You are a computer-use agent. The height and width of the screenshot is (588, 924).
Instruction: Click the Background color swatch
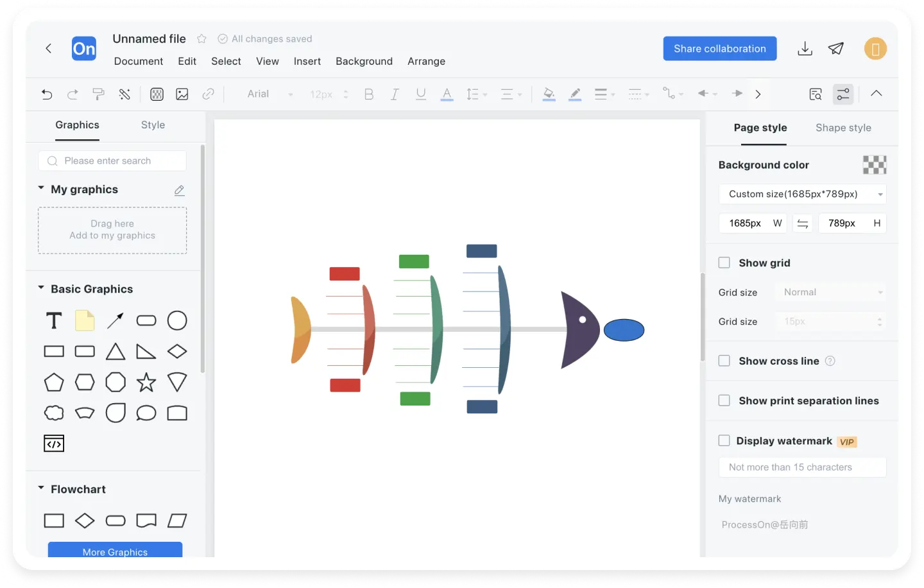click(874, 165)
